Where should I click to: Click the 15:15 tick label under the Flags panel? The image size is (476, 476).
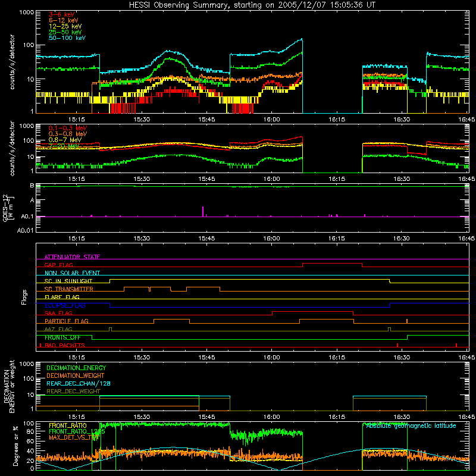tap(76, 358)
